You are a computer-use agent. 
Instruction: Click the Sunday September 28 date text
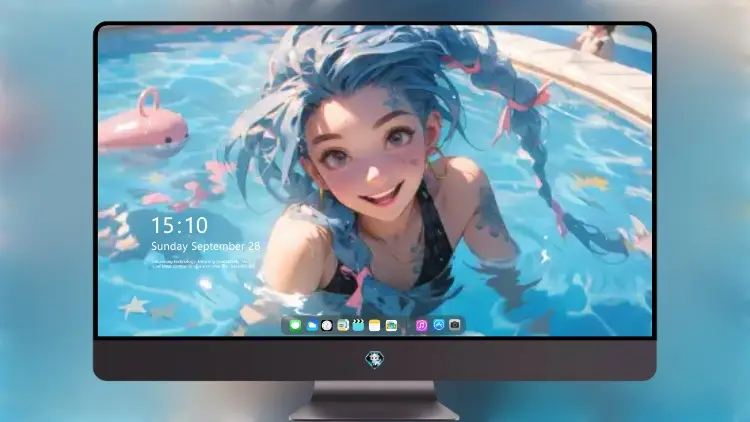coord(206,246)
